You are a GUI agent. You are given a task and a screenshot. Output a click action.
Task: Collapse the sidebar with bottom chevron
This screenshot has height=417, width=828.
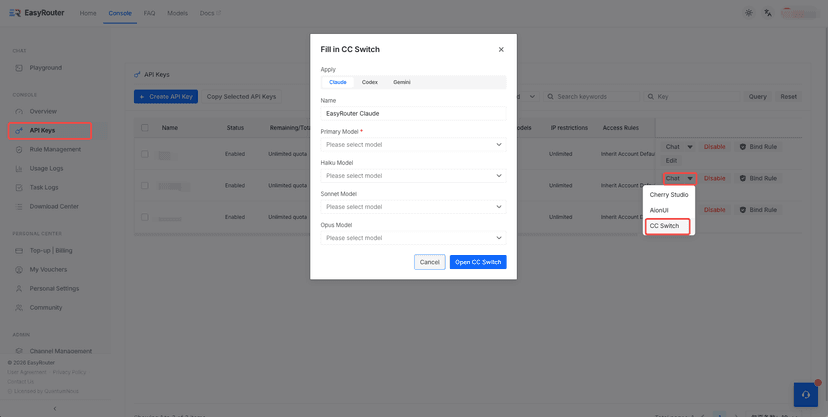click(x=55, y=409)
